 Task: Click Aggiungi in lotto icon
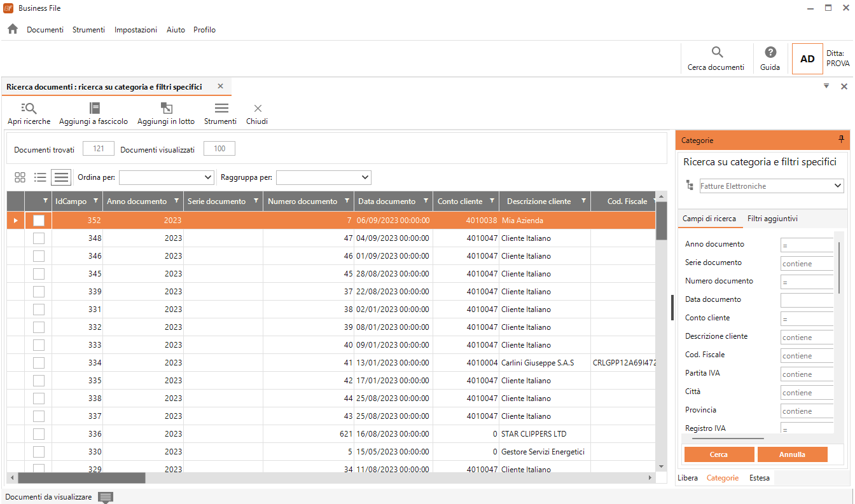(x=166, y=108)
